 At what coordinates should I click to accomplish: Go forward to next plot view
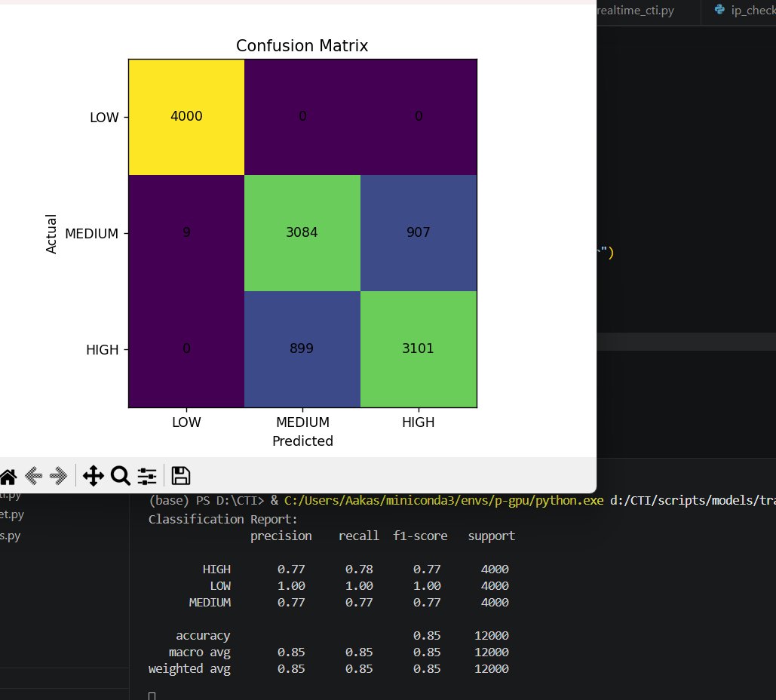pos(58,476)
